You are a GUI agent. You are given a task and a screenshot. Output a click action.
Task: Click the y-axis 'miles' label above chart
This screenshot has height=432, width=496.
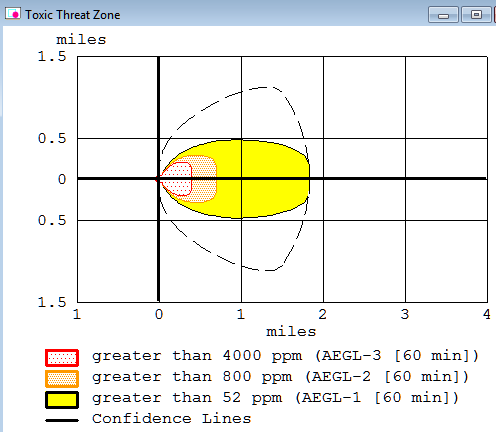(81, 40)
